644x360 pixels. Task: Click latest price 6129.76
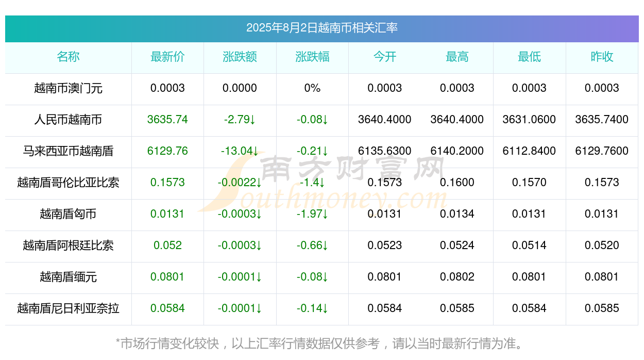(167, 151)
